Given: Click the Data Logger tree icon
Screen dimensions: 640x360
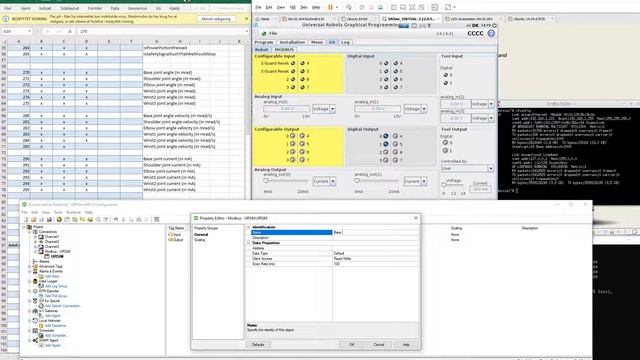Looking at the screenshot, I should point(35,281).
